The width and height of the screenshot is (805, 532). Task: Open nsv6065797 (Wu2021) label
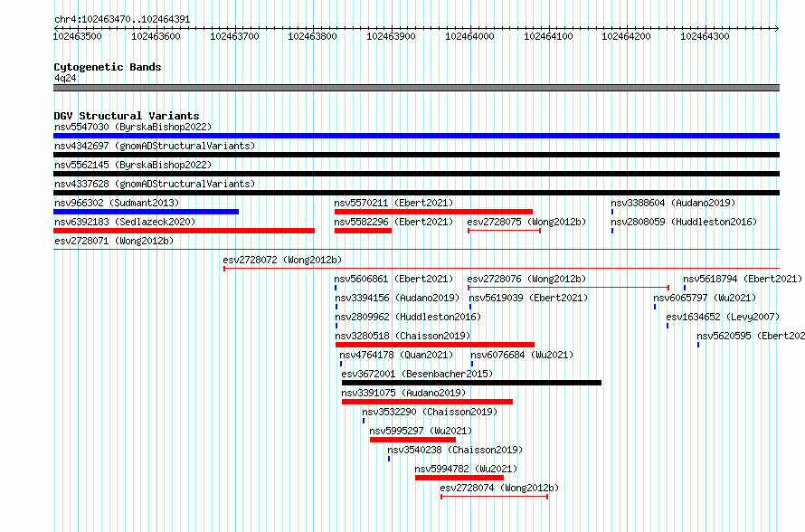pyautogui.click(x=705, y=298)
